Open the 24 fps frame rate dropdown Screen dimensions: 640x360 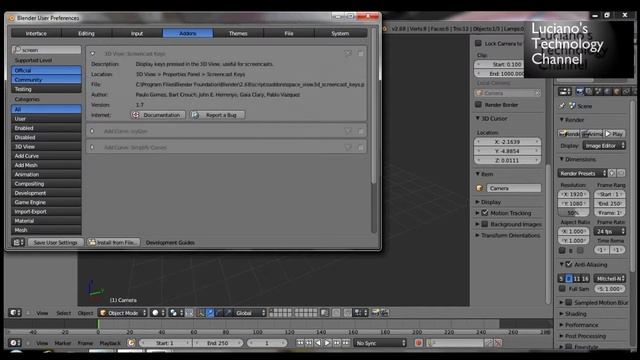(610, 231)
